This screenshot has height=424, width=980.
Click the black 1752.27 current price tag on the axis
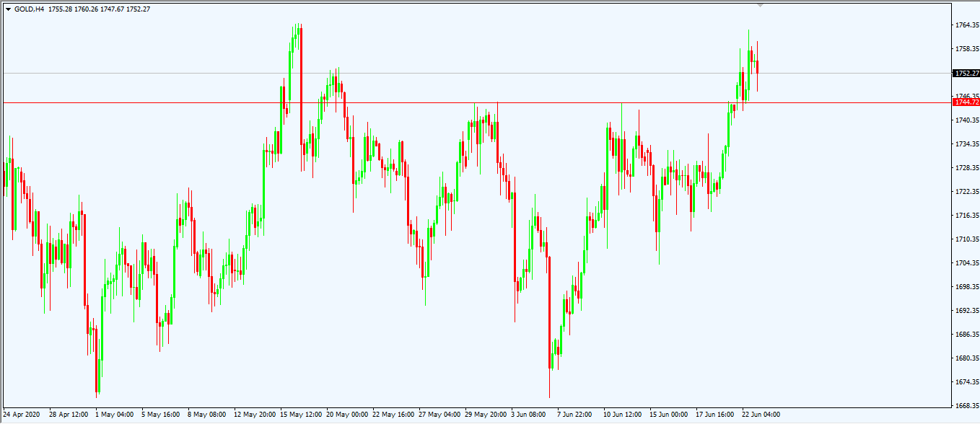(966, 73)
